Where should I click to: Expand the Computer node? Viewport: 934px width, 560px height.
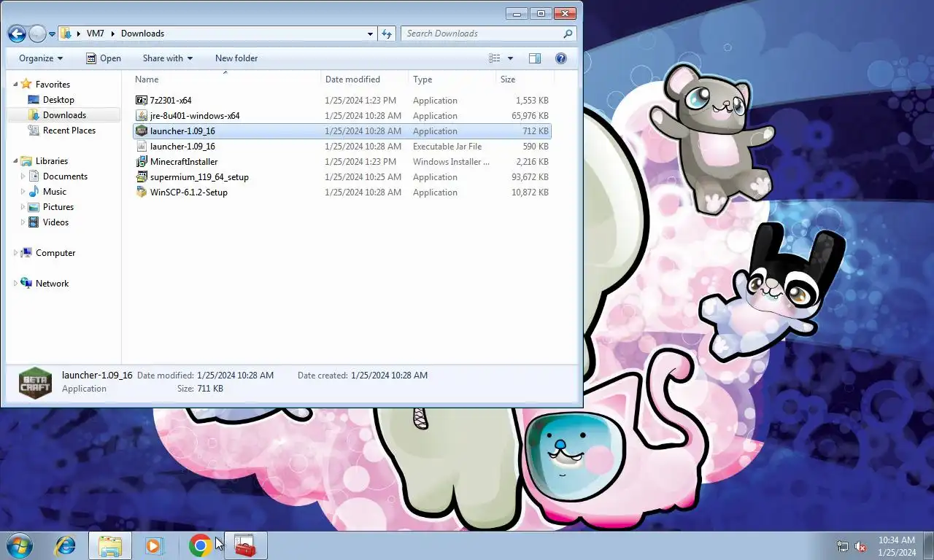tap(15, 253)
